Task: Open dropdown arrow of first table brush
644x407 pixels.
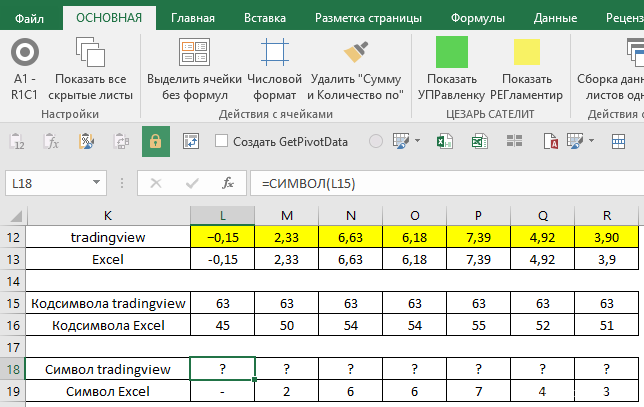Action: coord(417,141)
